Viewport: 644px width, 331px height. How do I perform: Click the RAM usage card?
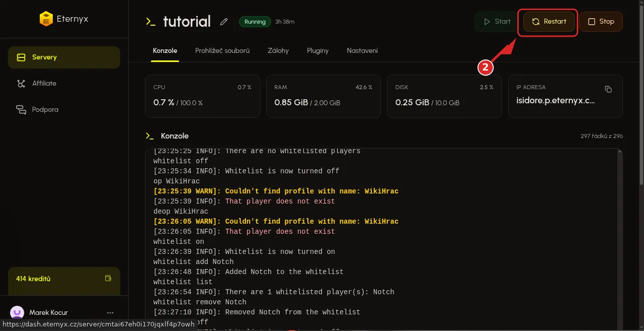click(324, 96)
